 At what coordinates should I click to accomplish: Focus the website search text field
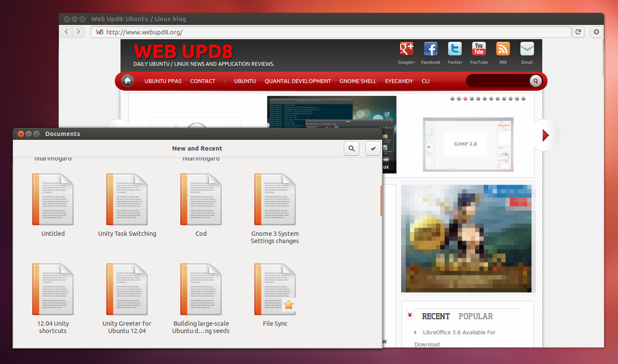498,81
